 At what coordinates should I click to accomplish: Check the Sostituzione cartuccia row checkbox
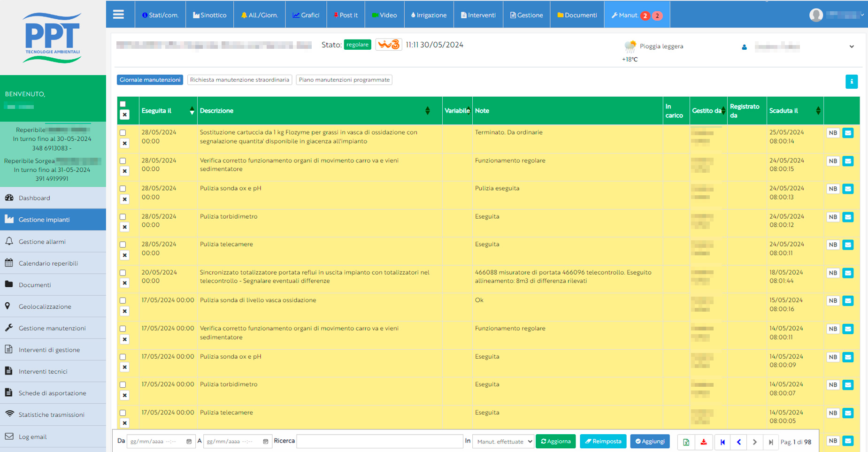point(123,133)
